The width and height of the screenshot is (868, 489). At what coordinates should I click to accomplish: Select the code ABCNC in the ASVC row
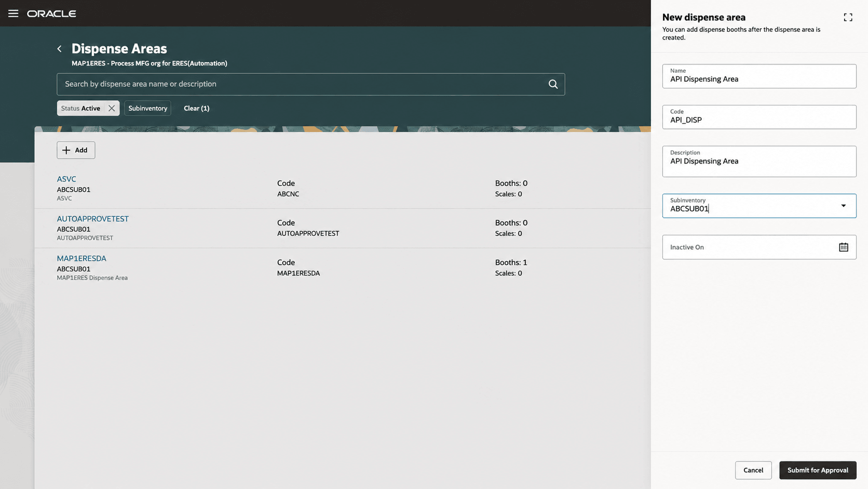(288, 194)
